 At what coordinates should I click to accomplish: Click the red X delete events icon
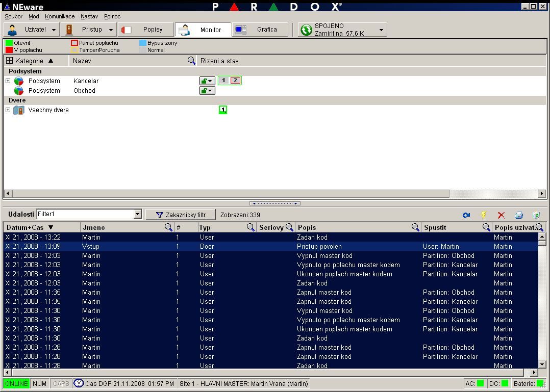coord(501,215)
